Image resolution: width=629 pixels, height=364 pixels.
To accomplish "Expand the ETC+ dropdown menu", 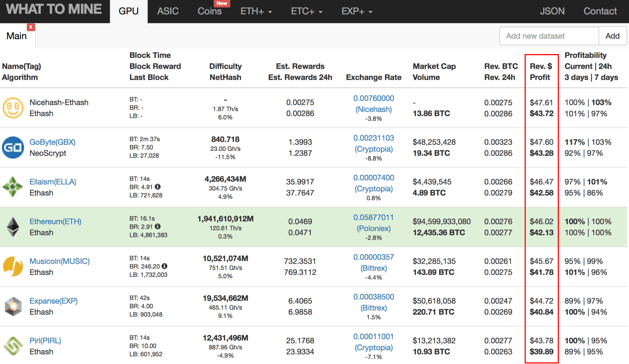I will (307, 11).
